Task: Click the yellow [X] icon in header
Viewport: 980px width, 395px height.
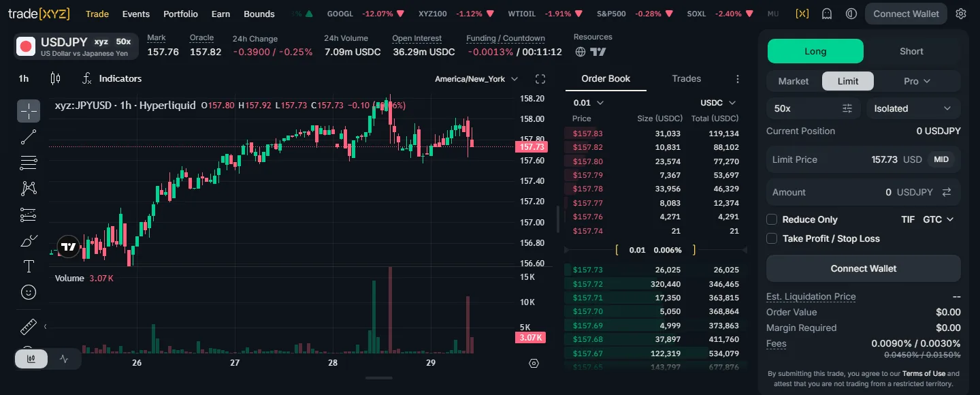Action: [802, 14]
